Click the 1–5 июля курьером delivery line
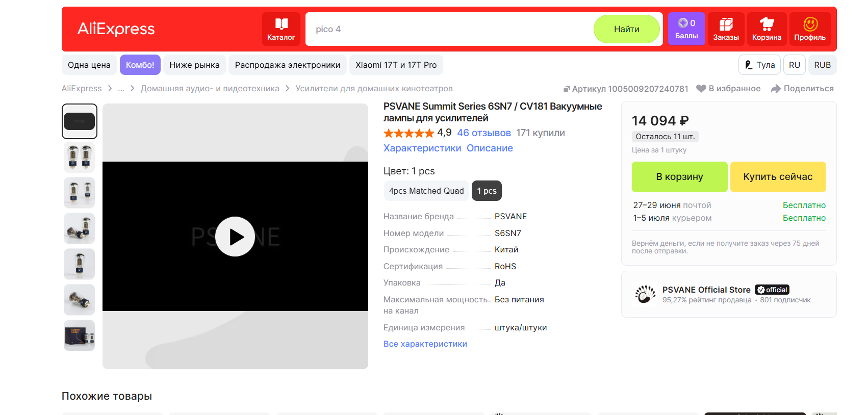 (x=672, y=218)
